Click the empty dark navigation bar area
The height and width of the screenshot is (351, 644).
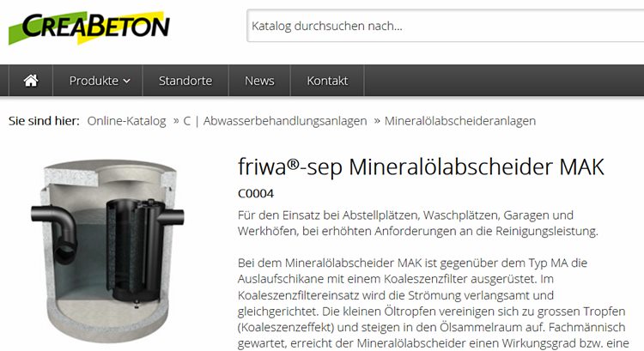[504, 81]
